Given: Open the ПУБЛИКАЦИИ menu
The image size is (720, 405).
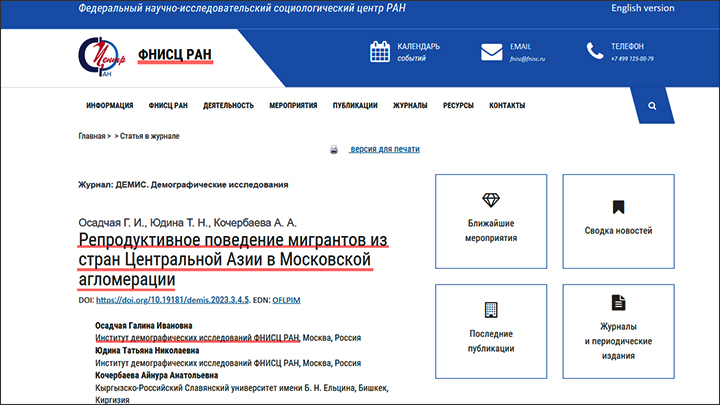Looking at the screenshot, I should [x=355, y=106].
